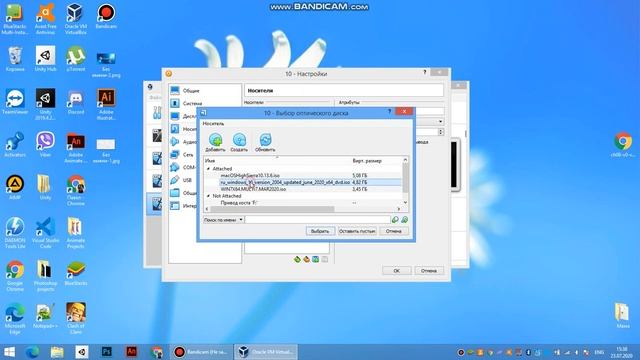640x360 pixels.
Task: Open the Recycle Bin (Корзина) icon
Action: (x=15, y=58)
